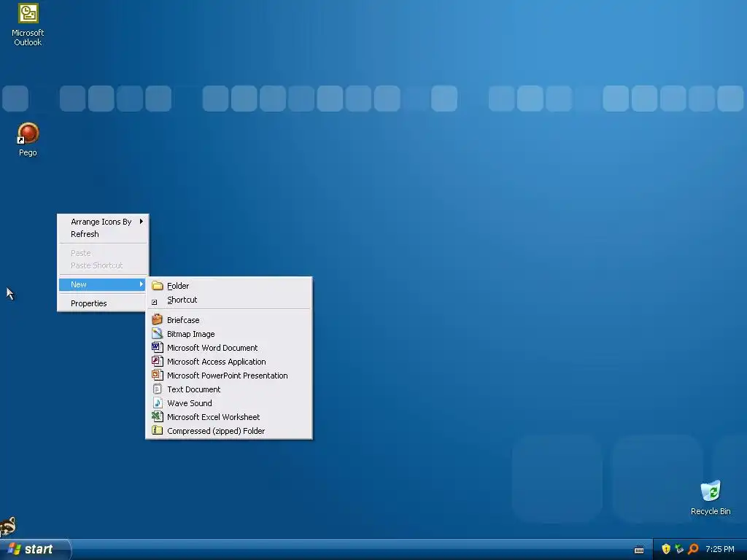Create a new Shortcut

coord(228,300)
